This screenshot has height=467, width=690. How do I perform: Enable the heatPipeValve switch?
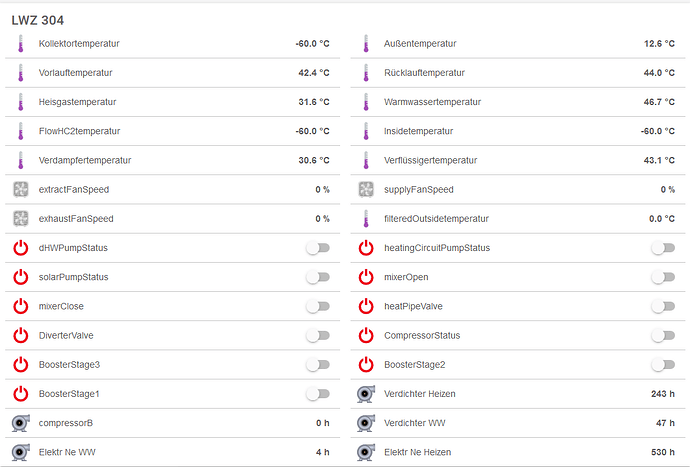tap(661, 307)
